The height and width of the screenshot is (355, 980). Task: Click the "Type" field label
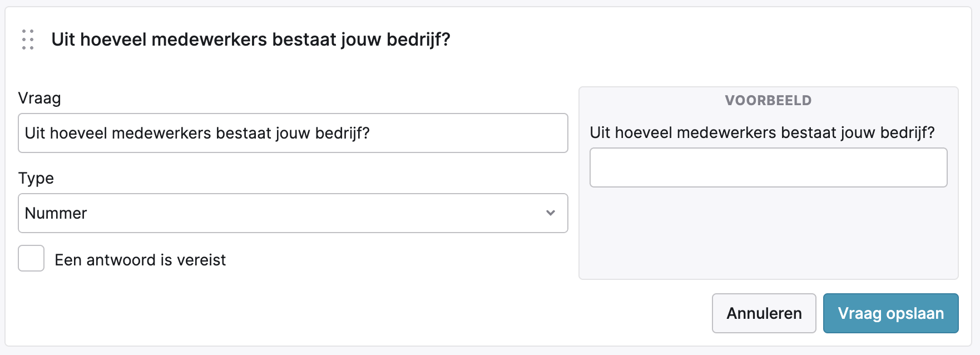(x=36, y=179)
